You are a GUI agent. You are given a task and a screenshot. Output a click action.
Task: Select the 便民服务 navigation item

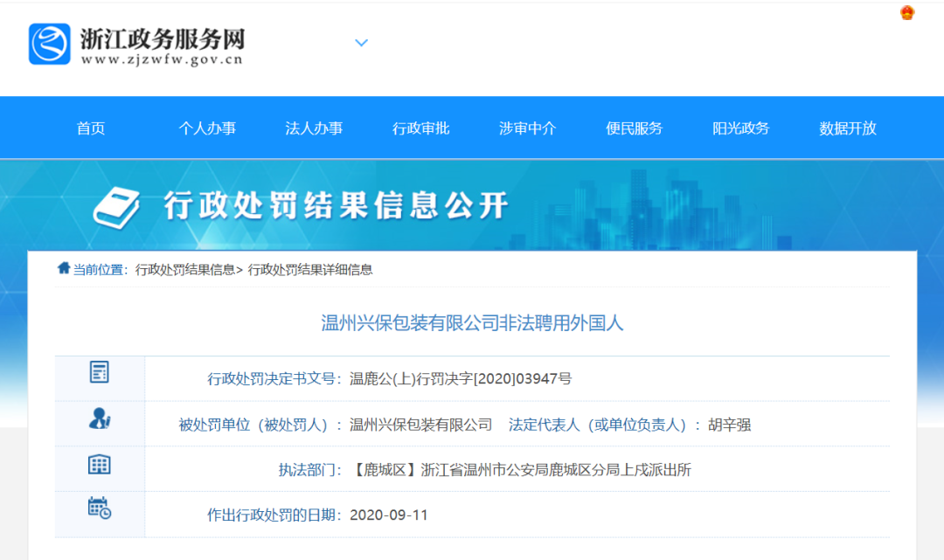(634, 128)
